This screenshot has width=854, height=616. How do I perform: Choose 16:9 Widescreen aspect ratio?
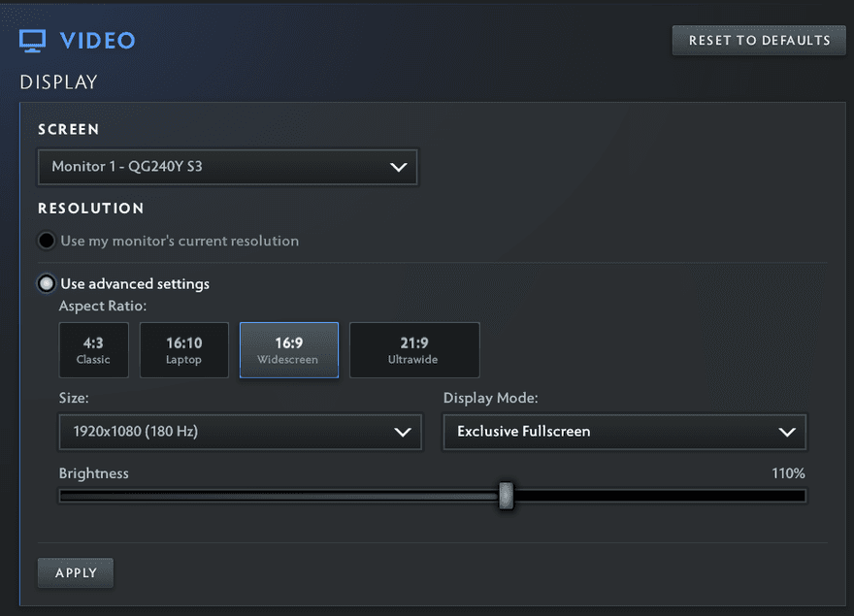click(288, 350)
